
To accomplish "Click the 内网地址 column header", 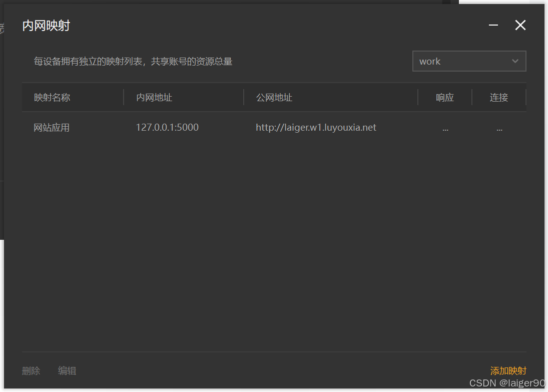I will point(154,97).
